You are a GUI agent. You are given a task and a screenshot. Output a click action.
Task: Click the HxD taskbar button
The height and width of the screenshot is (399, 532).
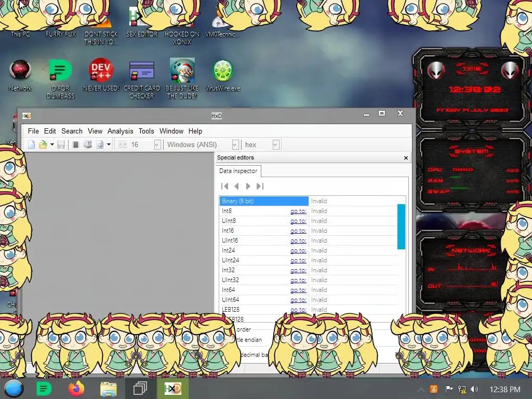pyautogui.click(x=172, y=389)
